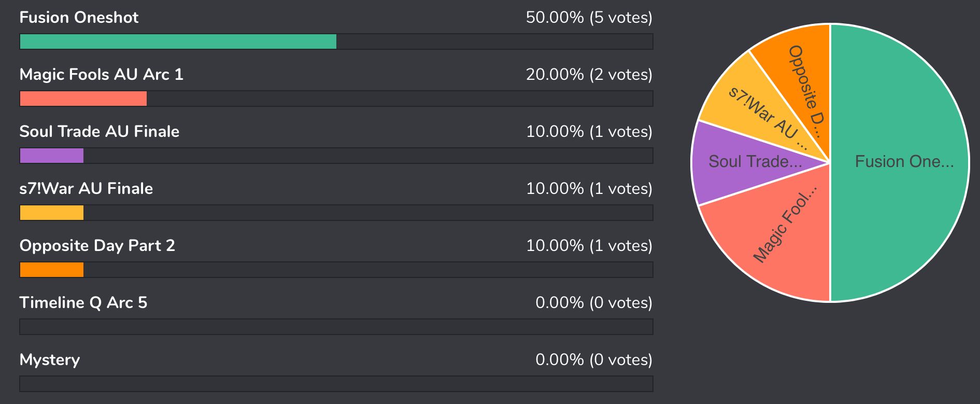Screen dimensions: 980x404
Task: Click the red Magic Fools AU bar
Action: 83,99
